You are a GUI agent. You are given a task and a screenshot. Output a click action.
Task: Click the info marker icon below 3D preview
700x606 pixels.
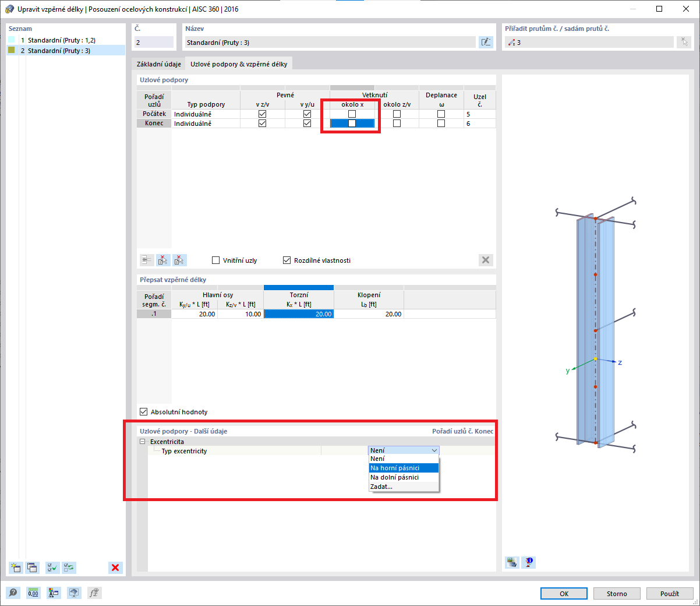[528, 562]
